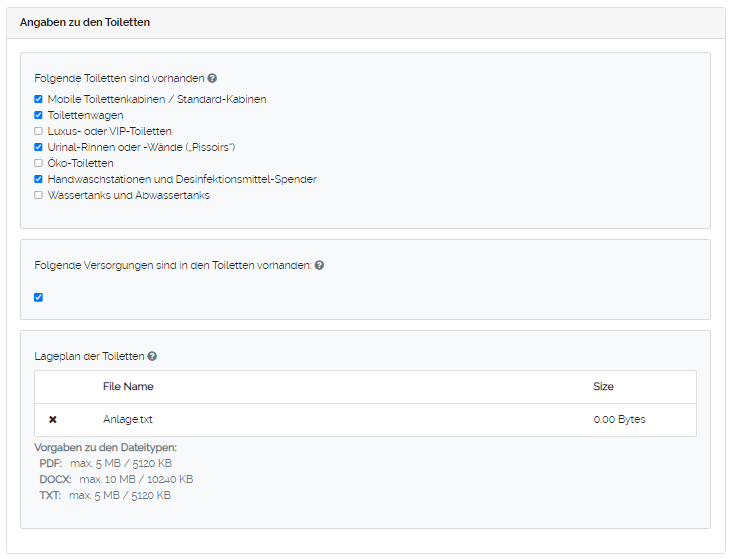
Task: Select the 'Anlage.txt' file name
Action: click(127, 420)
